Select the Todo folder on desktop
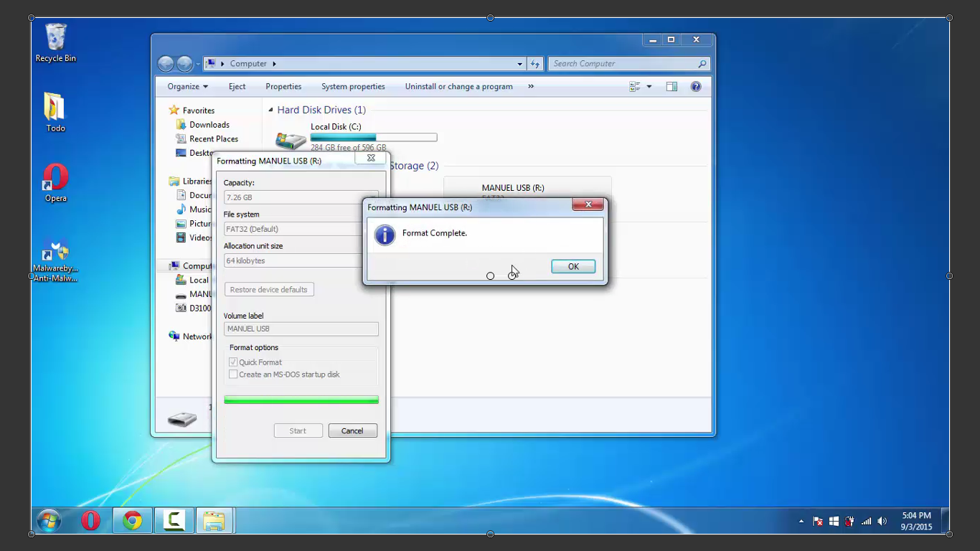 [55, 113]
